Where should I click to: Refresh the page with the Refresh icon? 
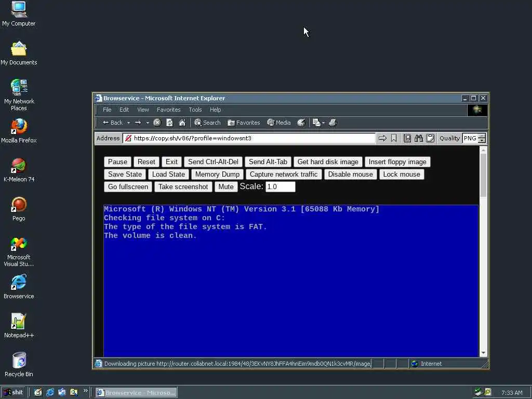[170, 123]
